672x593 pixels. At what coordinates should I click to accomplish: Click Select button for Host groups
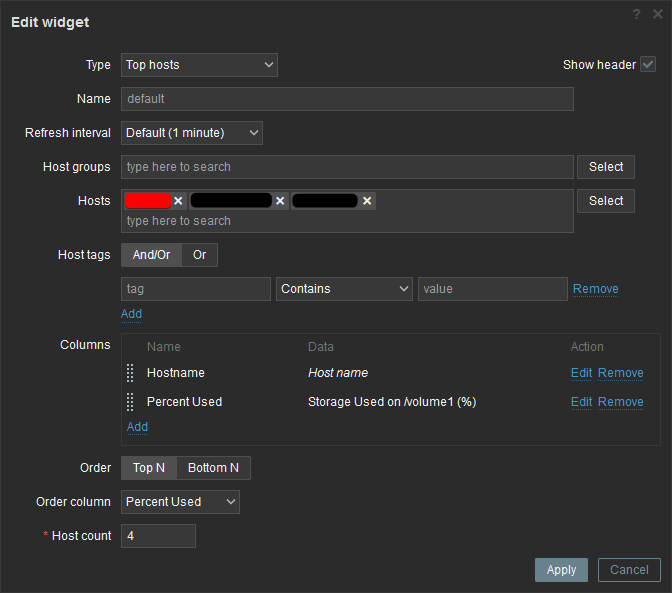(605, 167)
